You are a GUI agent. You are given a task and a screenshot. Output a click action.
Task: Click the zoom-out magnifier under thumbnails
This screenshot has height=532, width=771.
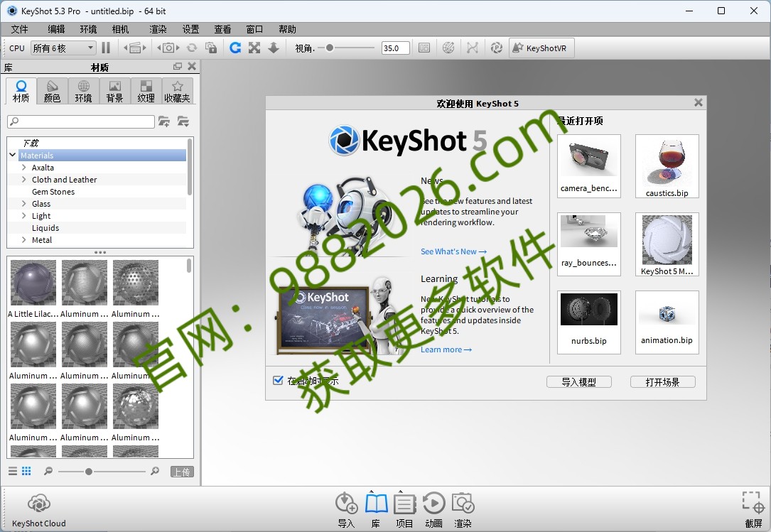(48, 471)
